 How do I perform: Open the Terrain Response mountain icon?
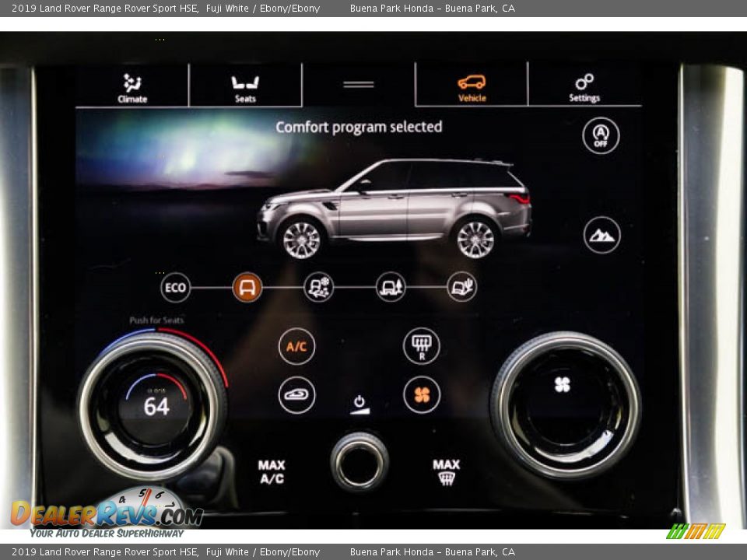pos(601,235)
